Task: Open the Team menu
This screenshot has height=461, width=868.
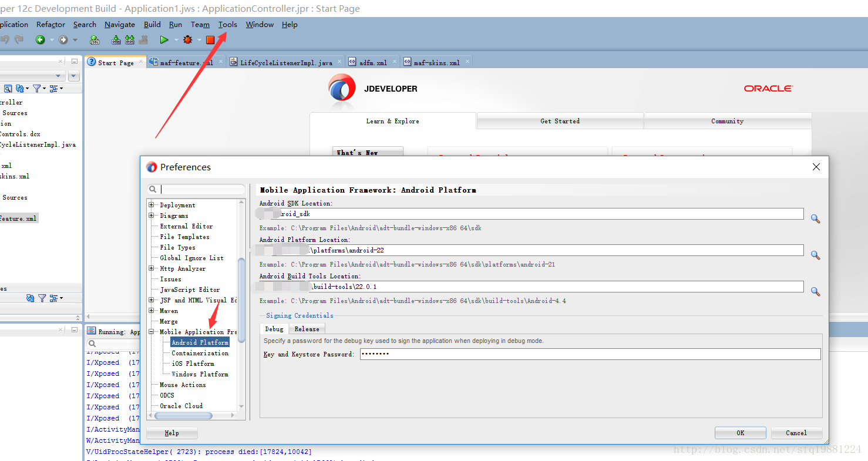Action: pos(200,25)
